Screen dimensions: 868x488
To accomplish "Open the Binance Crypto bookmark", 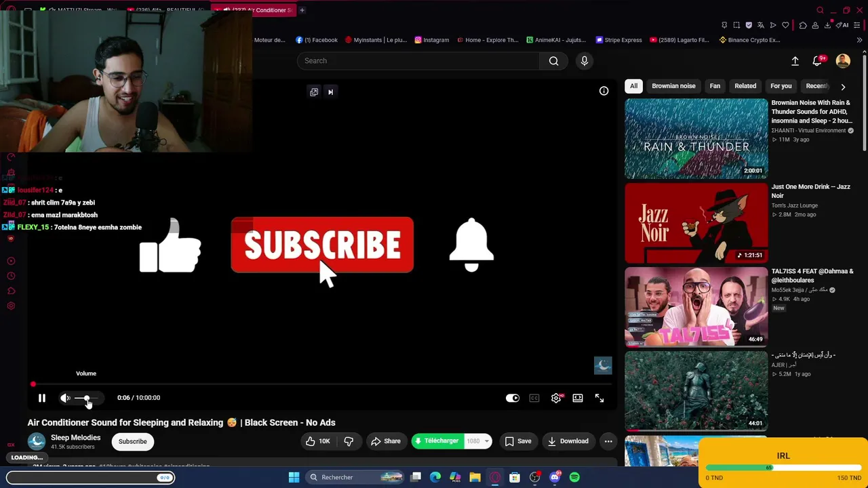I will click(x=749, y=40).
